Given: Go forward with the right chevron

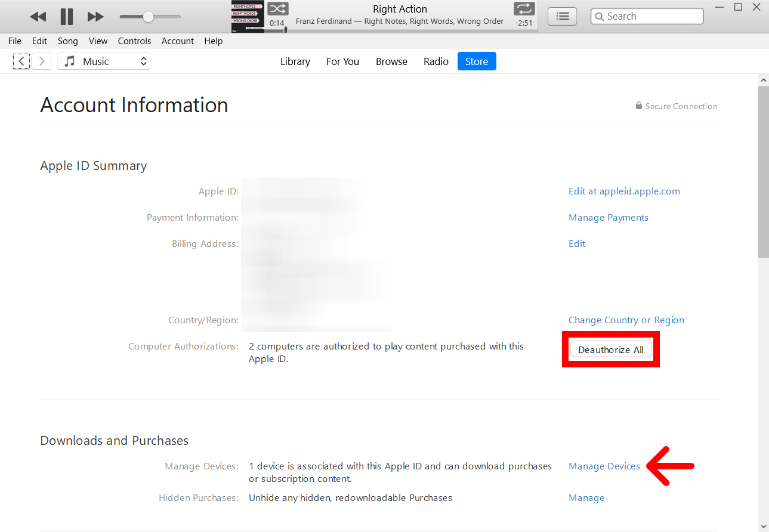Looking at the screenshot, I should [x=42, y=61].
